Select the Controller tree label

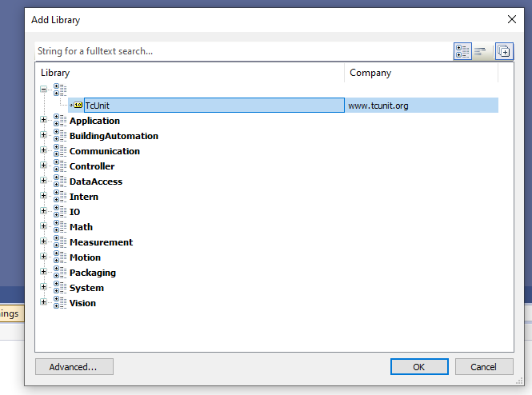pos(92,166)
